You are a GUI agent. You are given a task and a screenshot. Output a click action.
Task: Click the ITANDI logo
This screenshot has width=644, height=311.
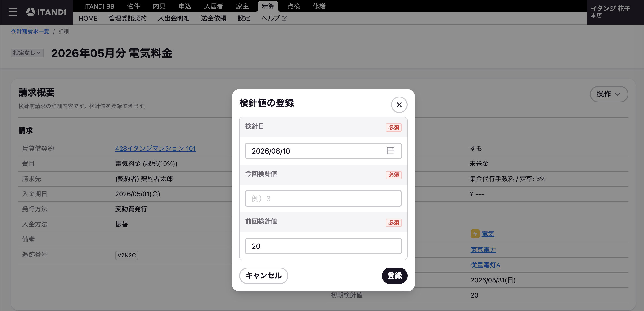point(46,12)
